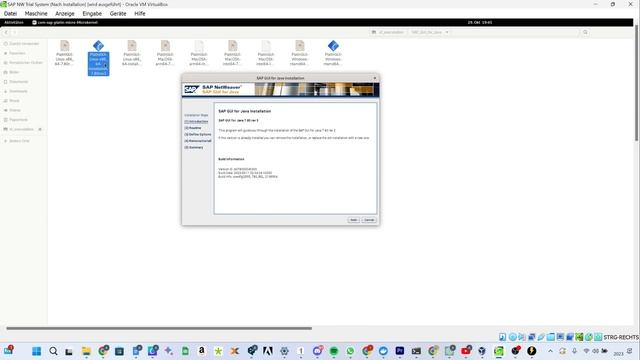Image resolution: width=640 pixels, height=360 pixels.
Task: Open the Datei menu in VirtualBox
Action: coord(10,13)
